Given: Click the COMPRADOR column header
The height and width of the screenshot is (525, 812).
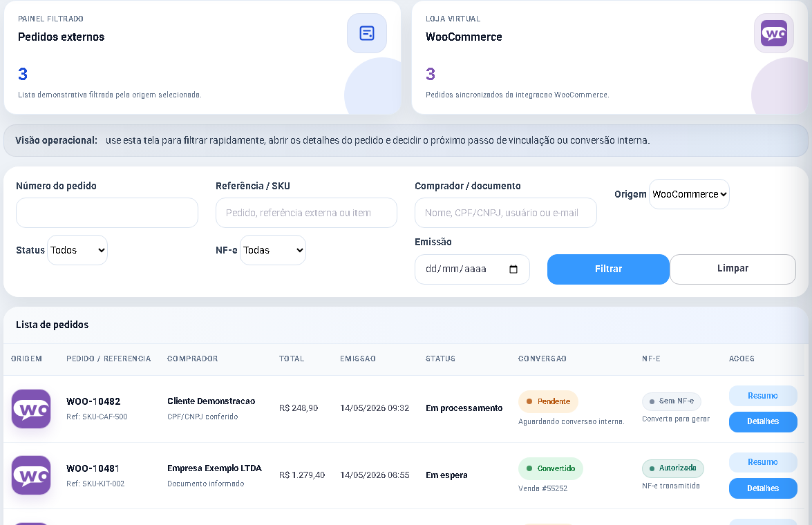Looking at the screenshot, I should [x=193, y=359].
